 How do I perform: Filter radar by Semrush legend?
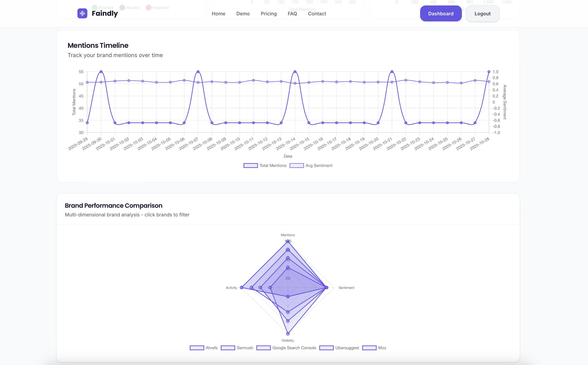pyautogui.click(x=228, y=348)
